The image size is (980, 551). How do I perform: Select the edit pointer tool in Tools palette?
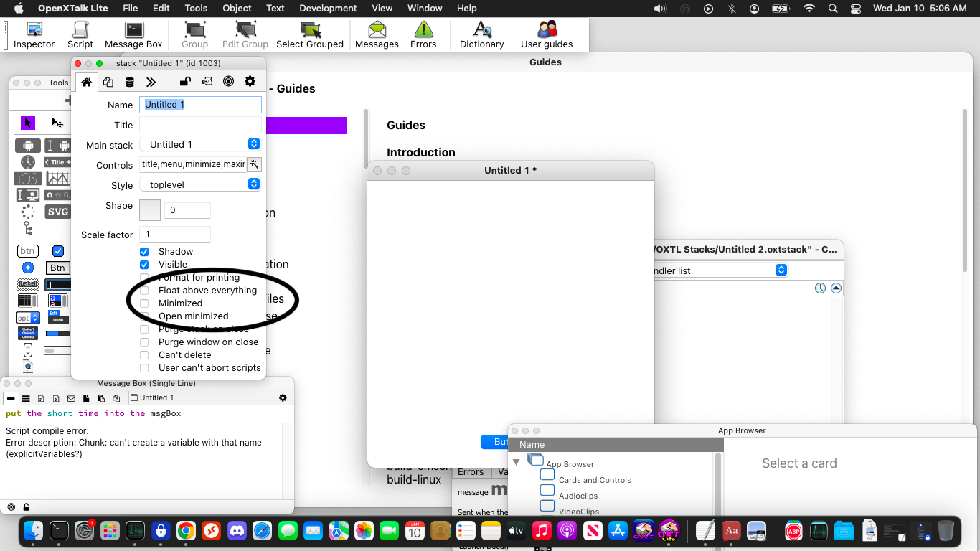tap(57, 123)
